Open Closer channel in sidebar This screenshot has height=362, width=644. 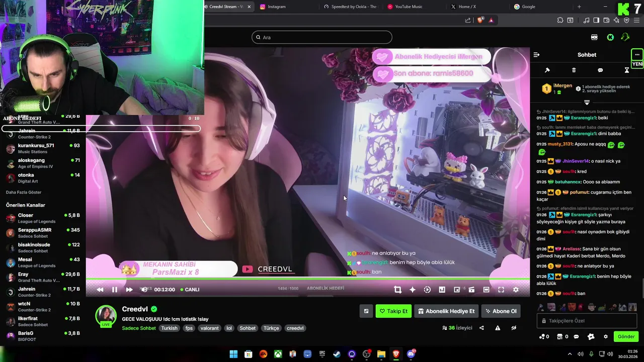pyautogui.click(x=43, y=218)
